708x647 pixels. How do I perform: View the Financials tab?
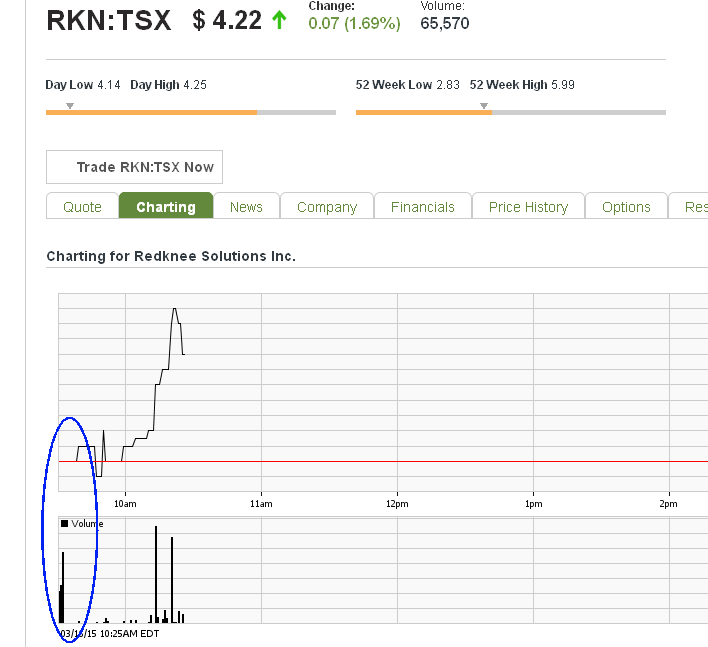point(423,207)
